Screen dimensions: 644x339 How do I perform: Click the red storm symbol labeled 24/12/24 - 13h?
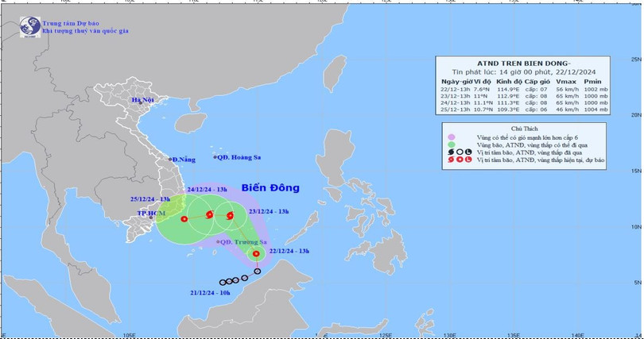pos(209,214)
